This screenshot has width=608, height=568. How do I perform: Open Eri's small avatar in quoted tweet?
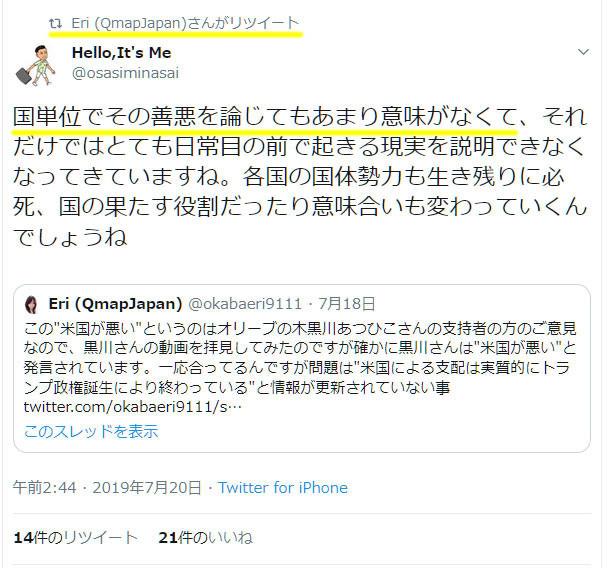point(31,304)
